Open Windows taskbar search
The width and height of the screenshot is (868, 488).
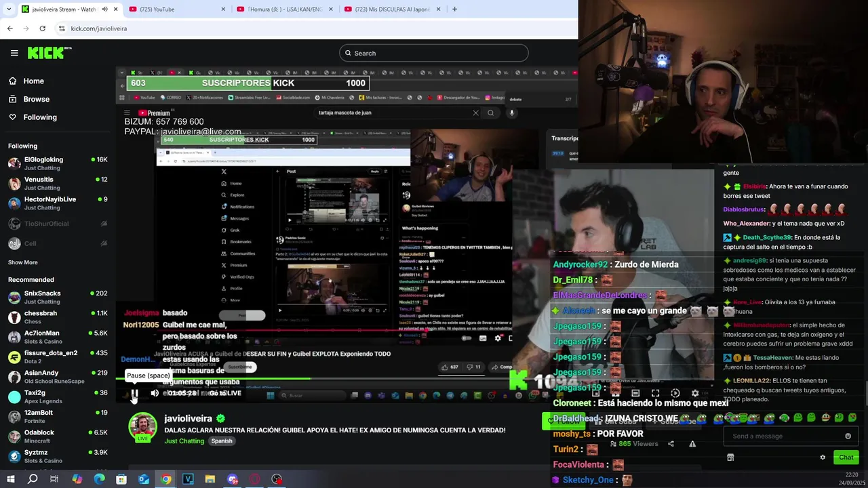(33, 479)
